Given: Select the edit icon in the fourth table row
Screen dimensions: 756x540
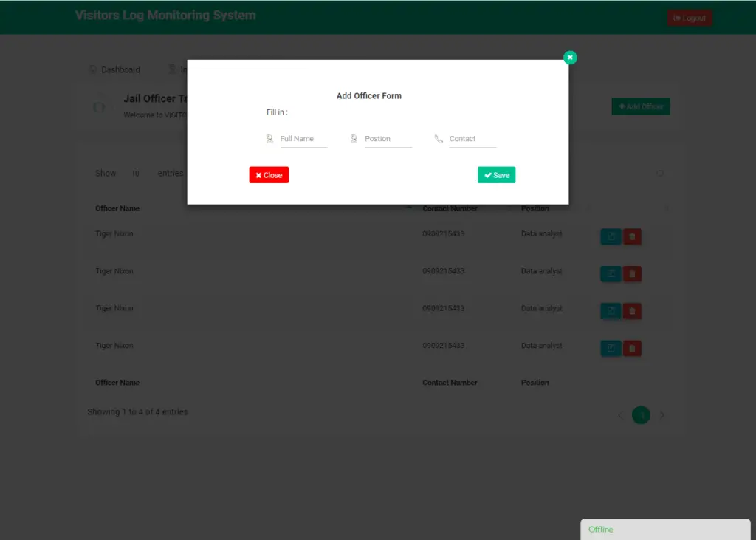Looking at the screenshot, I should (610, 347).
